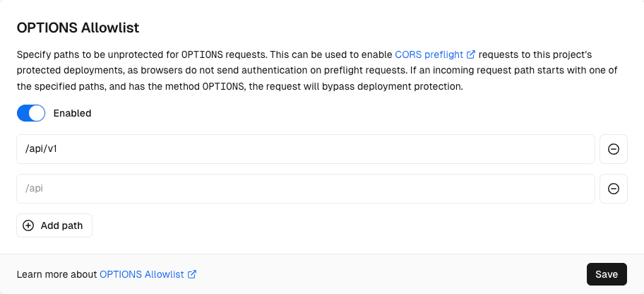Click the empty path field showing /api placeholder

point(305,189)
